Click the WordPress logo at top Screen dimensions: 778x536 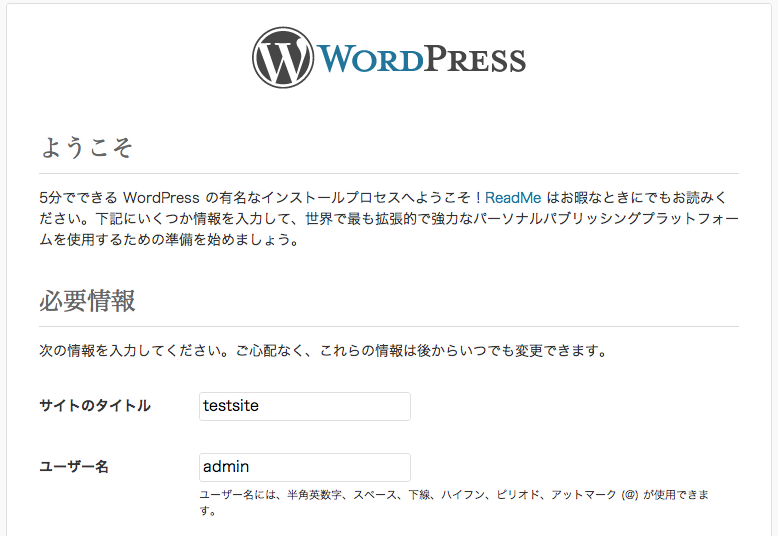pyautogui.click(x=389, y=58)
